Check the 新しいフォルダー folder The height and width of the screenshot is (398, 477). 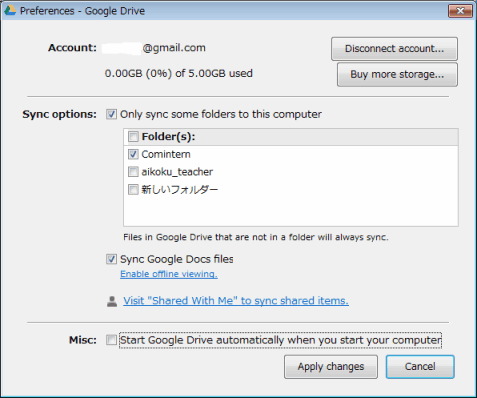[x=133, y=189]
